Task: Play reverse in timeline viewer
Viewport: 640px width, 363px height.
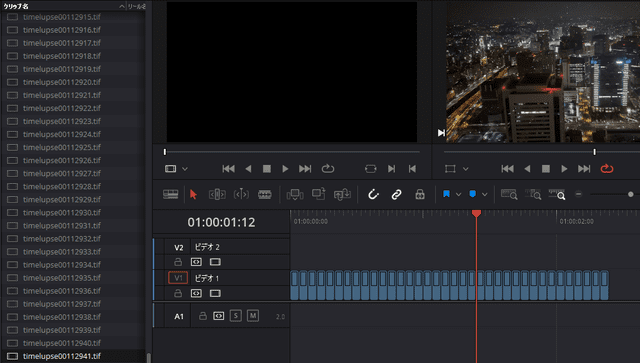Action: click(x=527, y=169)
